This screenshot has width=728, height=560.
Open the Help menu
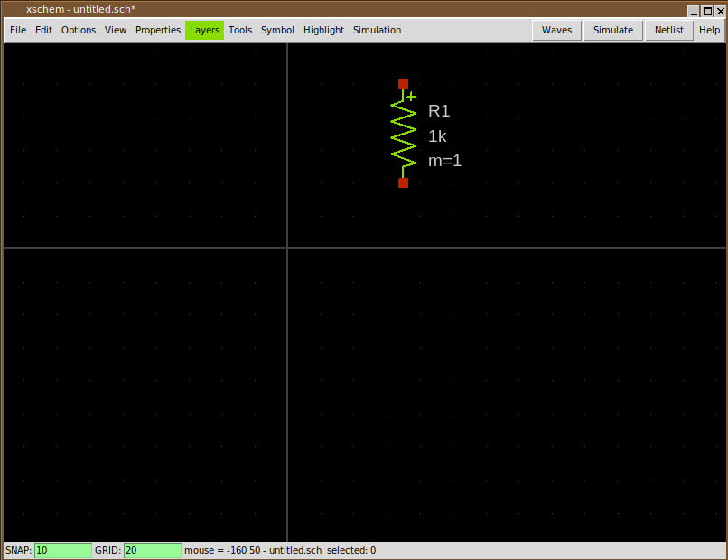tap(709, 30)
